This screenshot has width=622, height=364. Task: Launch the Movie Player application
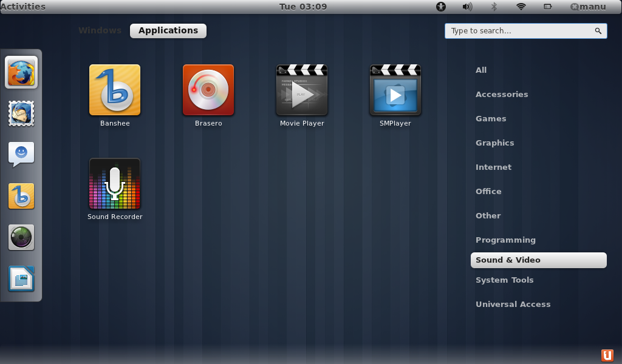302,90
